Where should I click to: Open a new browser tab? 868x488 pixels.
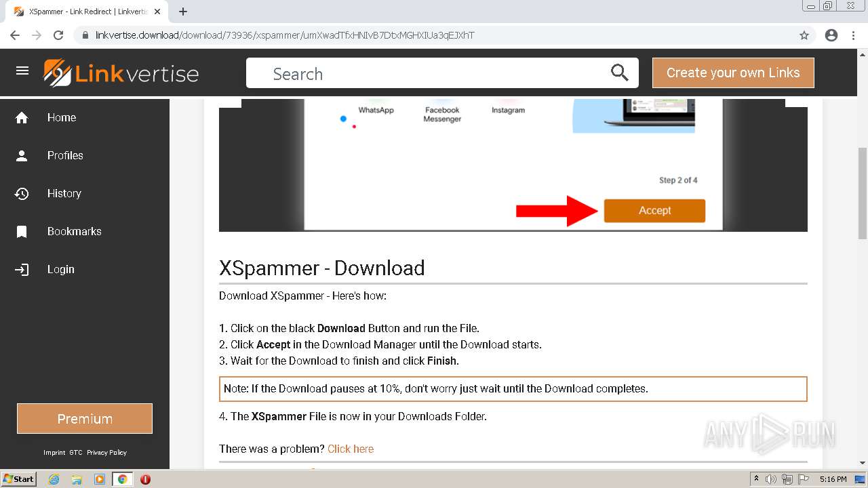point(183,12)
